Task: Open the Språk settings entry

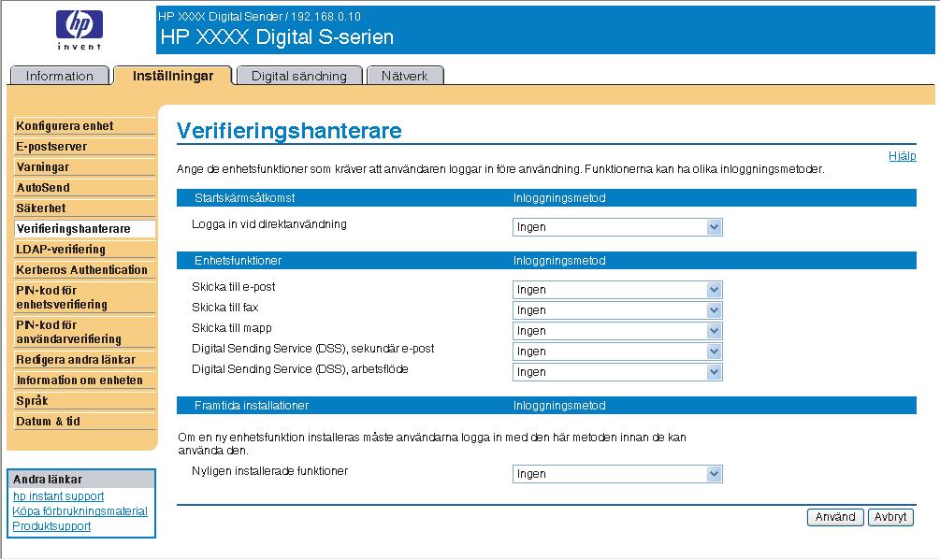Action: [x=84, y=401]
